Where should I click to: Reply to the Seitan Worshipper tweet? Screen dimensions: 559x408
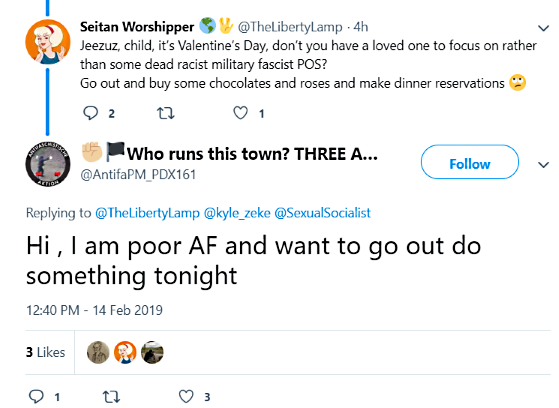coord(91,113)
